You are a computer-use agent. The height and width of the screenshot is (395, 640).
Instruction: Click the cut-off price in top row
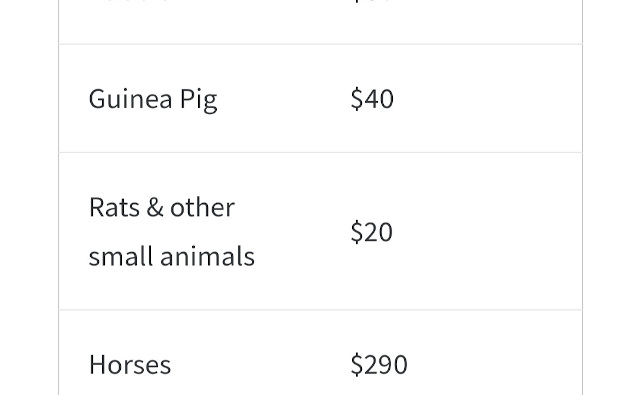[372, 1]
